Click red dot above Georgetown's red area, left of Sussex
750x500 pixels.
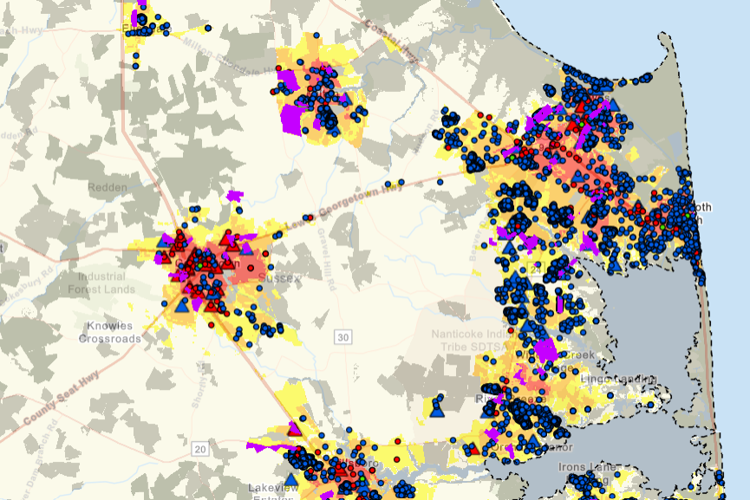[265, 254]
